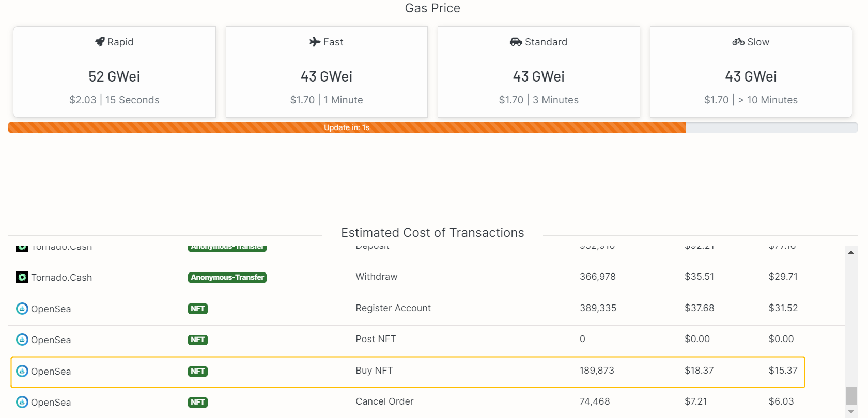Click the Post NFT action cell

376,339
